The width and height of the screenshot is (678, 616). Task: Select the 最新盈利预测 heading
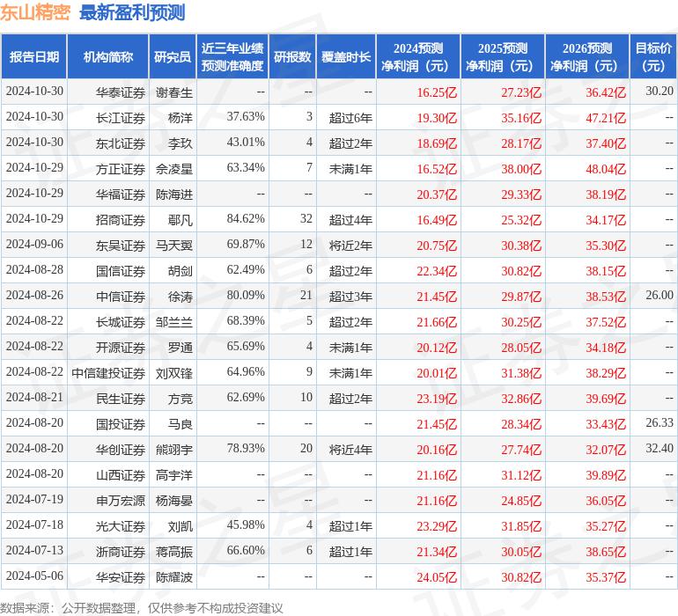pos(132,12)
